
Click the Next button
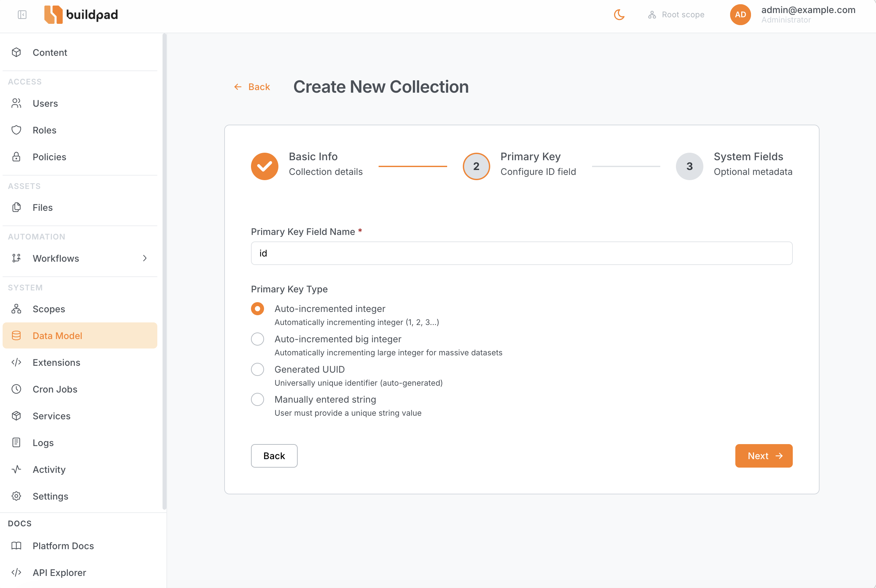763,456
